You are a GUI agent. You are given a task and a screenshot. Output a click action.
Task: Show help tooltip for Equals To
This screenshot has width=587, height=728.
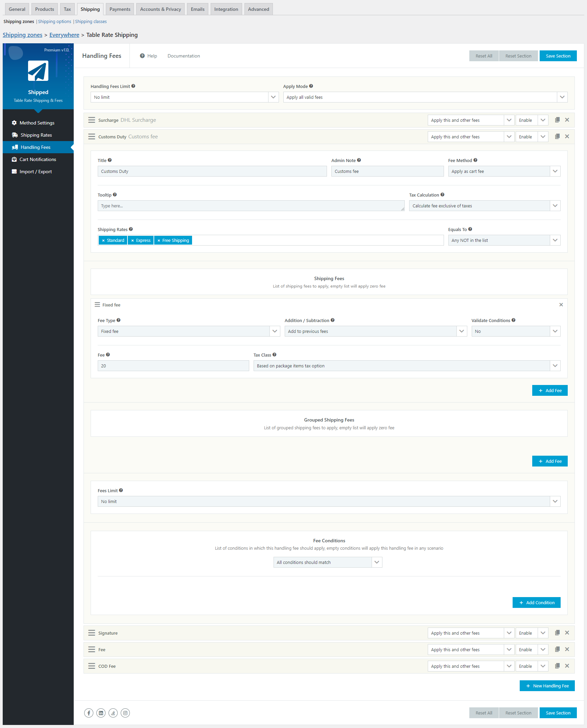(x=470, y=229)
